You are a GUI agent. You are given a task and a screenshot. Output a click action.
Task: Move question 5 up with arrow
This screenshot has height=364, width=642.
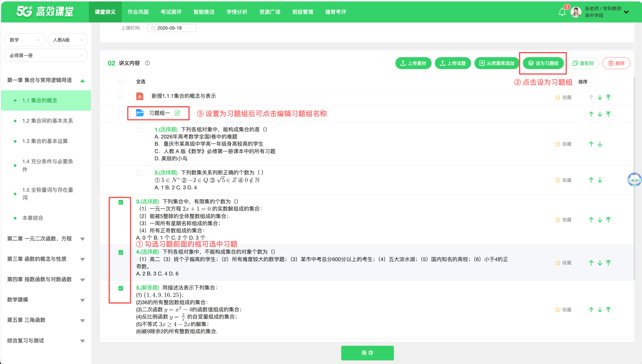click(591, 310)
